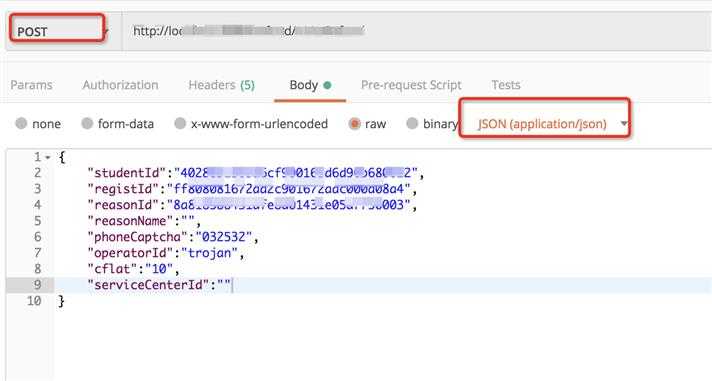Collapse the JSON object at line 1
Viewport: 712px width, 381px height.
(47, 158)
